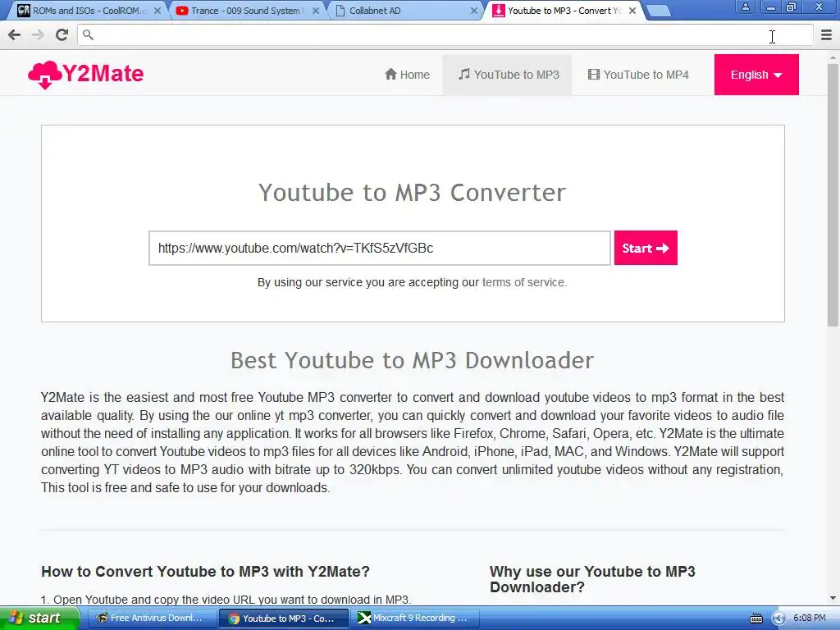Switch to the ROMs and ISOs CoolROM tab

tap(85, 11)
